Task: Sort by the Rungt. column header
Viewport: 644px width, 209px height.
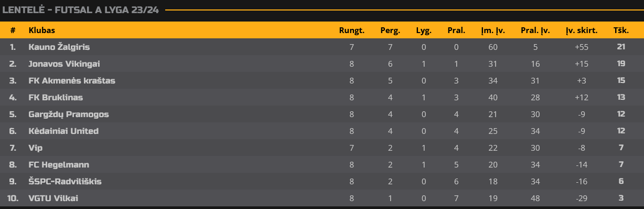Action: (x=351, y=30)
